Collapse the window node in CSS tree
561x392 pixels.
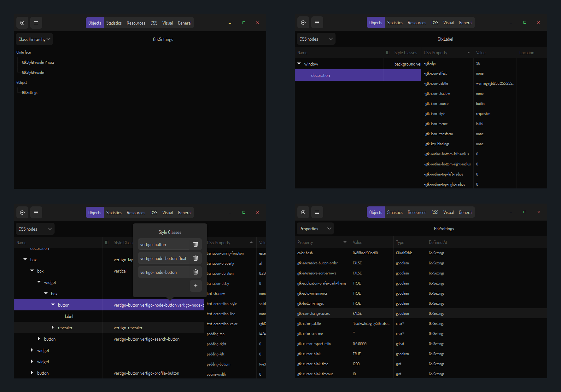click(299, 64)
